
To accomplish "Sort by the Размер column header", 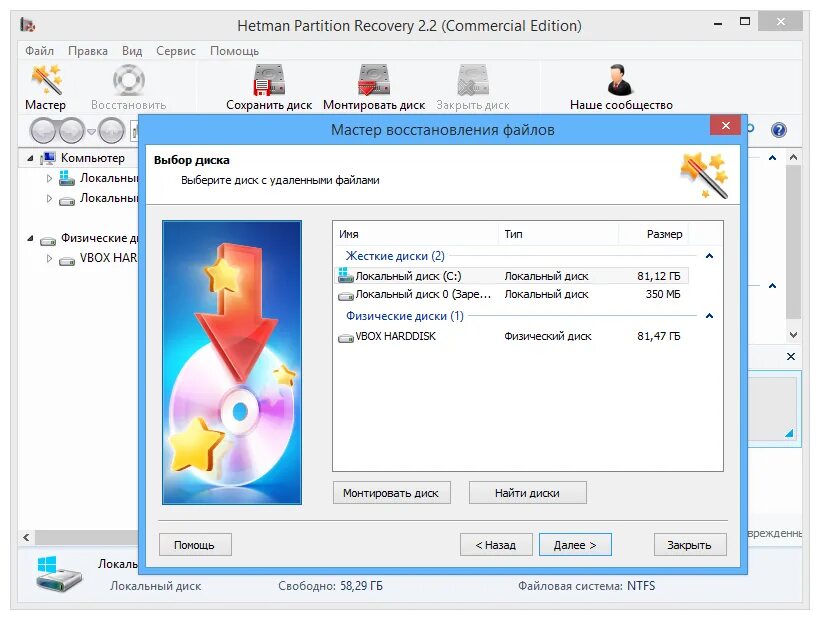I will [x=654, y=234].
